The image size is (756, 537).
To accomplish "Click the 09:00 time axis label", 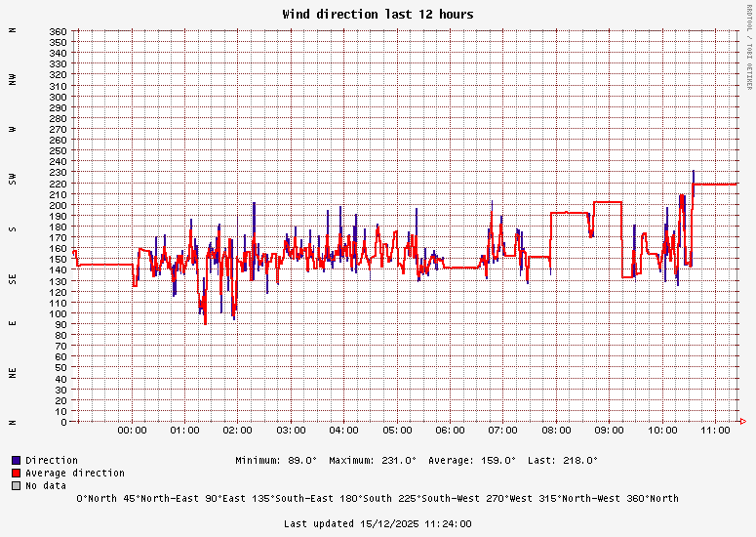I will [609, 431].
